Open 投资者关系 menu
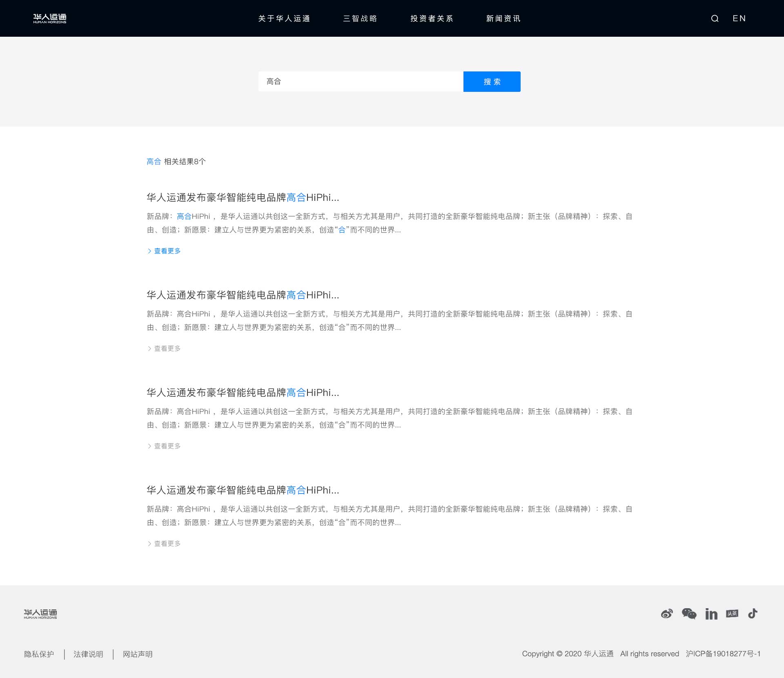The height and width of the screenshot is (678, 784). [x=432, y=18]
